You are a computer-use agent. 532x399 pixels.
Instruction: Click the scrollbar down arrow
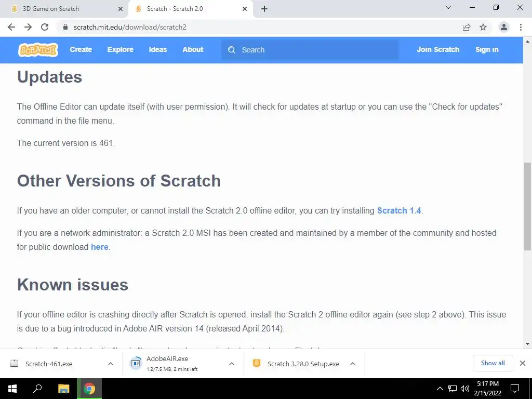coord(527,344)
